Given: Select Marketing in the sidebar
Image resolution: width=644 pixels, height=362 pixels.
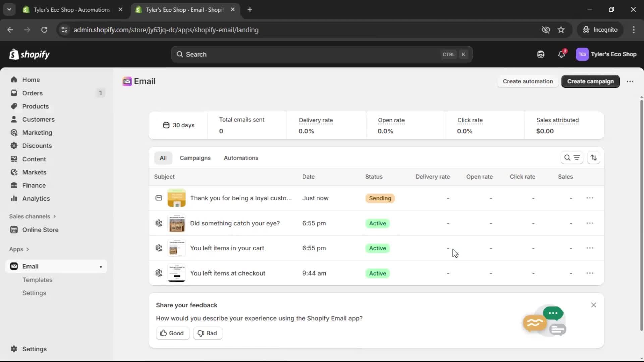Looking at the screenshot, I should (x=37, y=132).
